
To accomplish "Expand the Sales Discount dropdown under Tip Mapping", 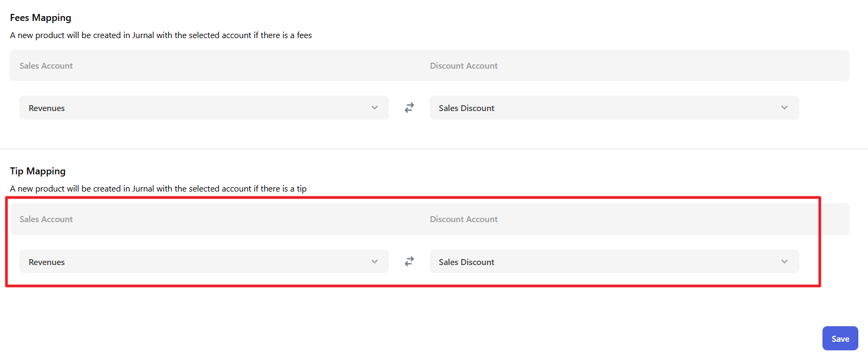I will click(x=613, y=262).
